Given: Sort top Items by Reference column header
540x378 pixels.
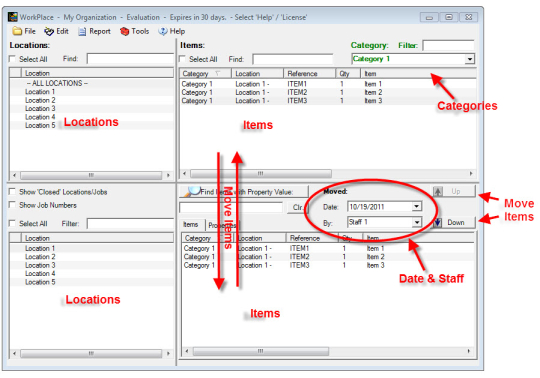Looking at the screenshot, I should click(x=310, y=73).
